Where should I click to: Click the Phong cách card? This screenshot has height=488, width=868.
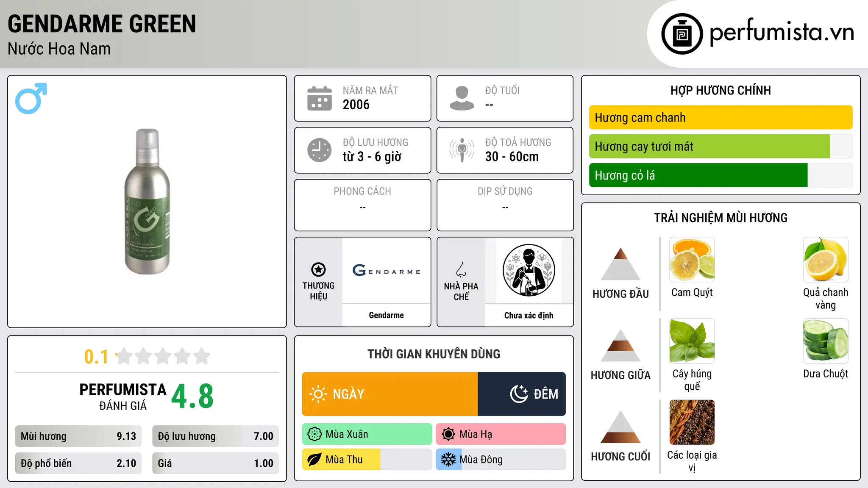coord(362,205)
